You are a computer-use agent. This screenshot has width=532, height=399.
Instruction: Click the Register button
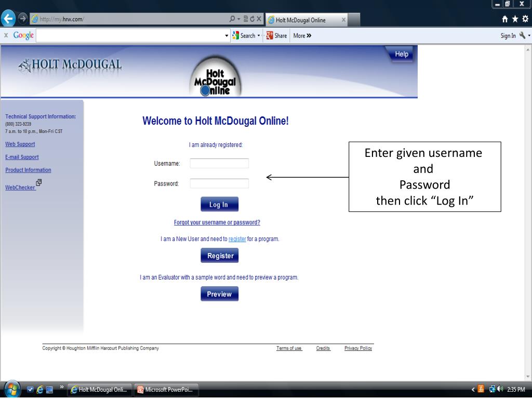pos(220,256)
